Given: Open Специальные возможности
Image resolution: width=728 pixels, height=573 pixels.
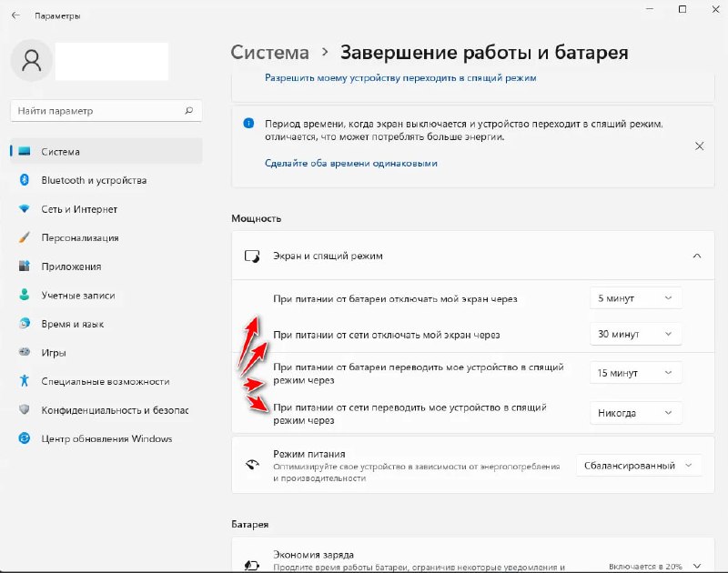Looking at the screenshot, I should click(x=106, y=381).
